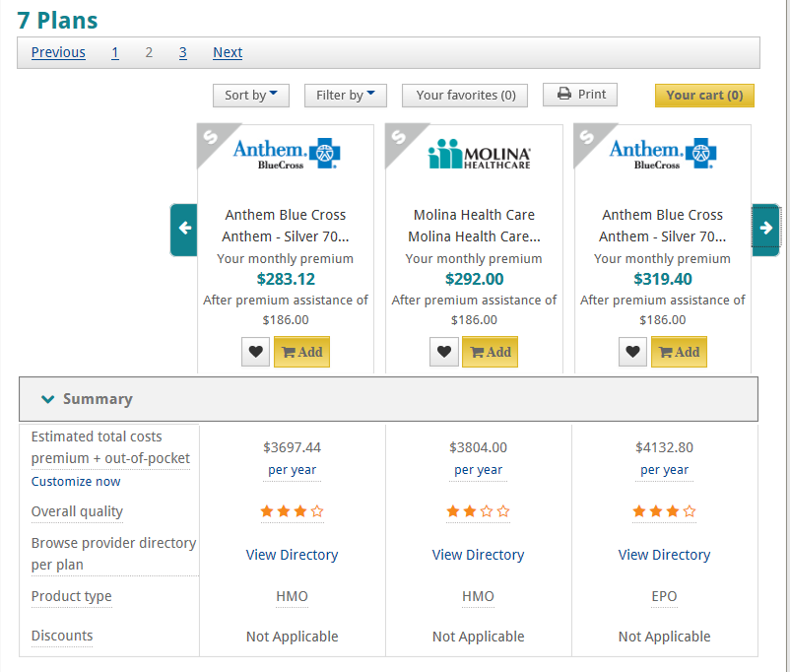
Task: Click the Silver tier badge on Molina plan
Action: pos(399,137)
